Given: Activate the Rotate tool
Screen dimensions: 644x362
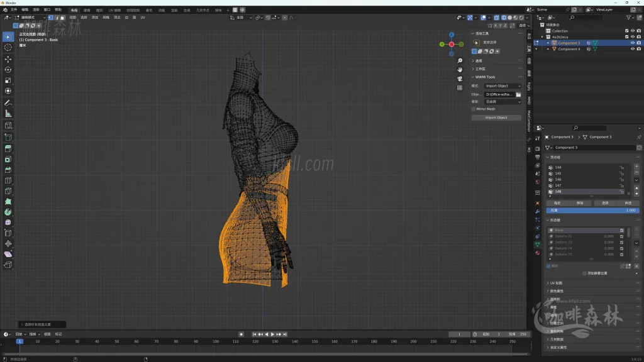Looking at the screenshot, I should tap(8, 70).
